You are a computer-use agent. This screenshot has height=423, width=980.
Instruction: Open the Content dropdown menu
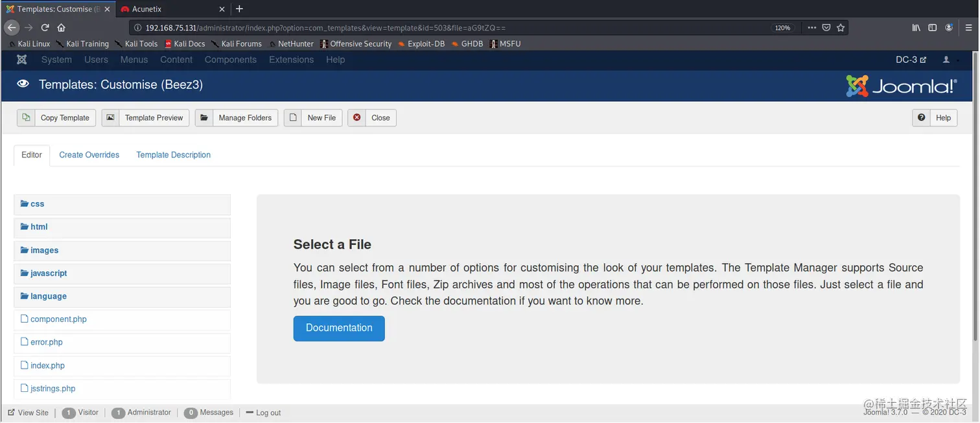pyautogui.click(x=176, y=60)
